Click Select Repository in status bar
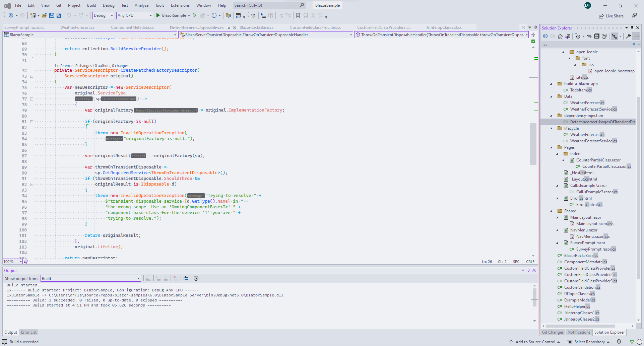Screen dimensions: 644x346 pos(589,342)
